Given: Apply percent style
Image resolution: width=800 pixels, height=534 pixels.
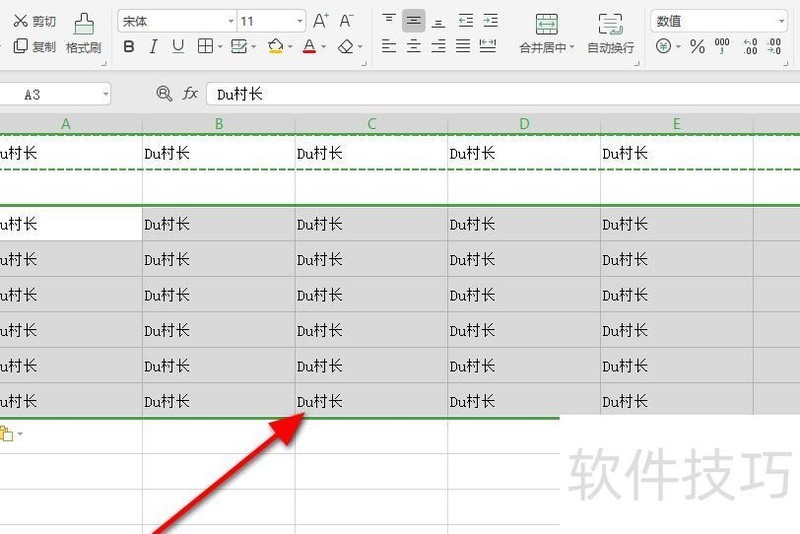Looking at the screenshot, I should pyautogui.click(x=697, y=46).
